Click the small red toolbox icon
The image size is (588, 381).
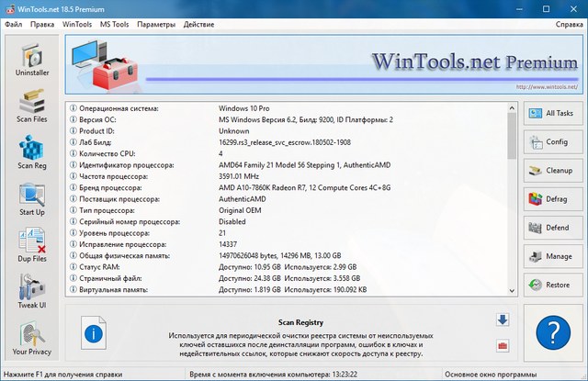(x=503, y=346)
